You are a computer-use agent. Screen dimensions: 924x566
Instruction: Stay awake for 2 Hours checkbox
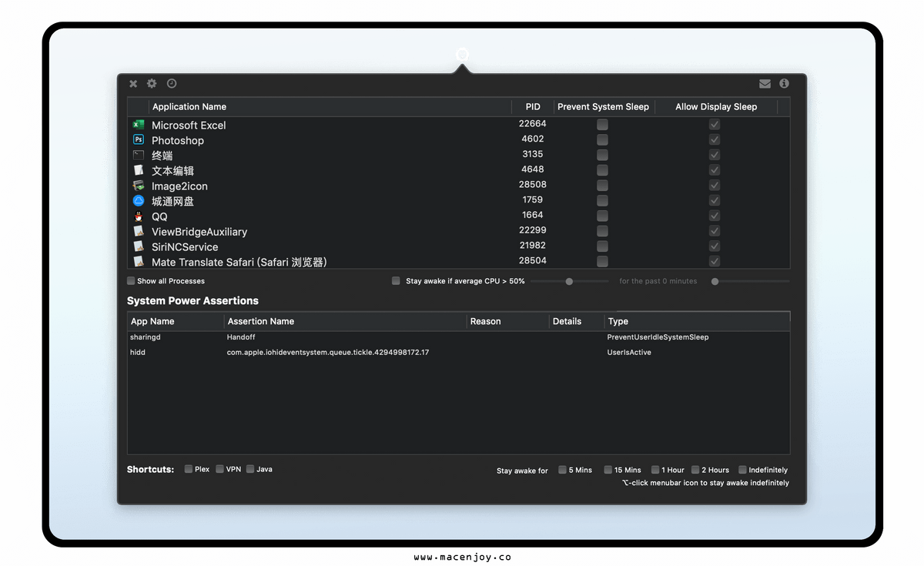coord(695,470)
